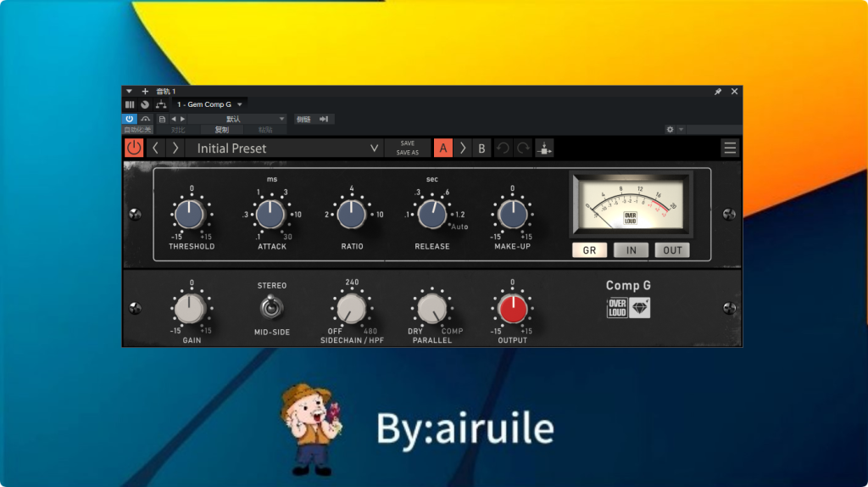Click the redo arrow icon
The height and width of the screenshot is (487, 868).
click(x=523, y=148)
